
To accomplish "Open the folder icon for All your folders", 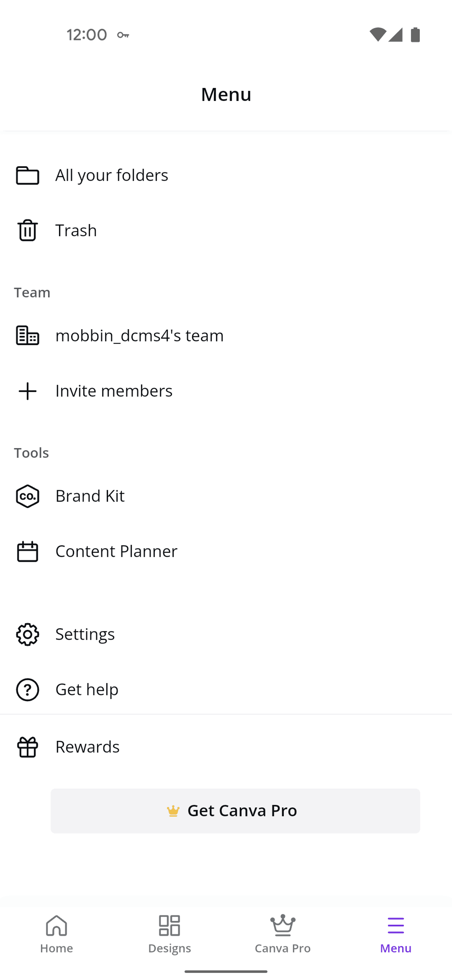I will point(27,175).
